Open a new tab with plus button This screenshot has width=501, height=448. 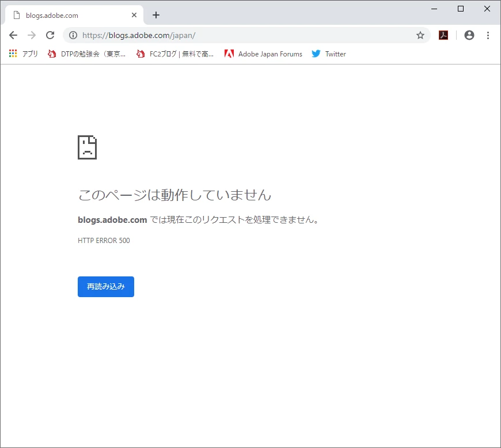[156, 15]
